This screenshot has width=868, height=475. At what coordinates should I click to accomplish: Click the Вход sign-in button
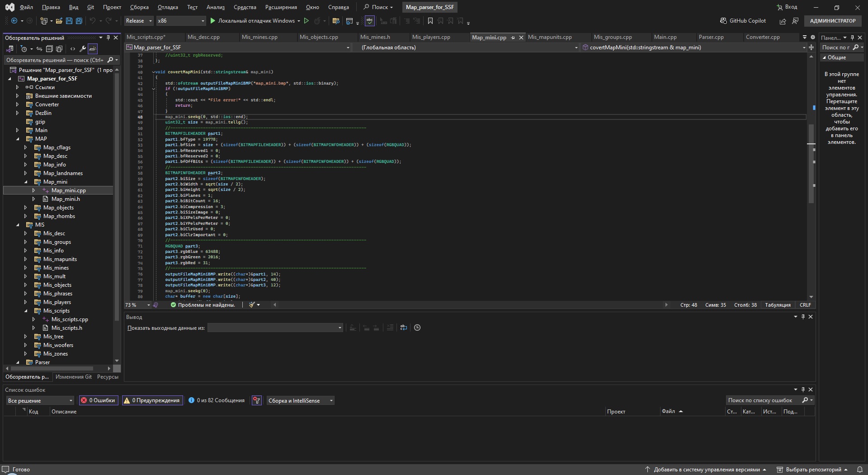coord(787,7)
